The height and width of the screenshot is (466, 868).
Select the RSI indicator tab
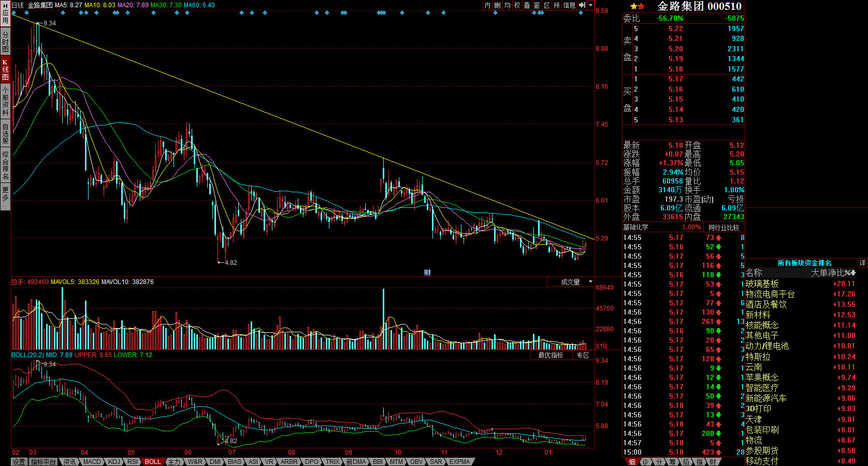point(133,462)
